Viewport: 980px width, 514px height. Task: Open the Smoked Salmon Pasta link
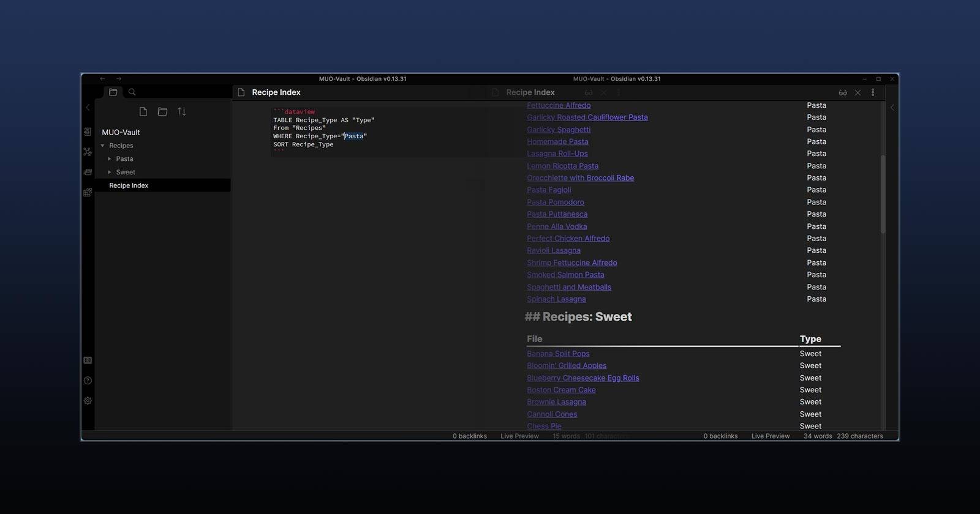pyautogui.click(x=565, y=275)
